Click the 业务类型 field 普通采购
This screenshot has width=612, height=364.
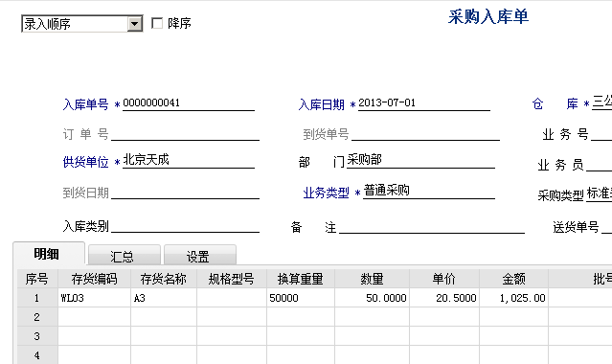pos(429,192)
